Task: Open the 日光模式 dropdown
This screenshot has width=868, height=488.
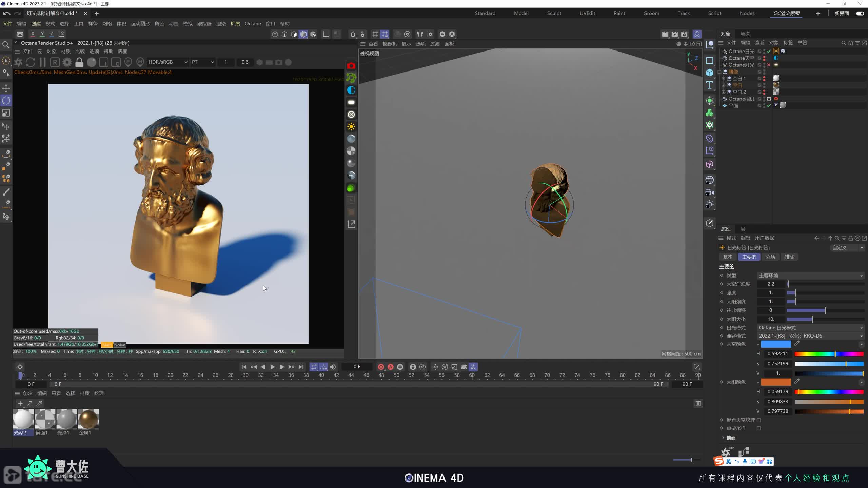Action: 810,328
